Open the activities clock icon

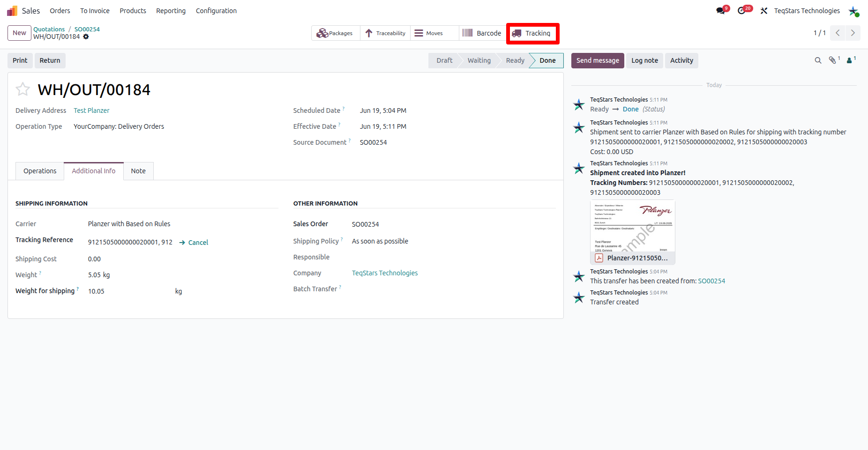point(741,11)
